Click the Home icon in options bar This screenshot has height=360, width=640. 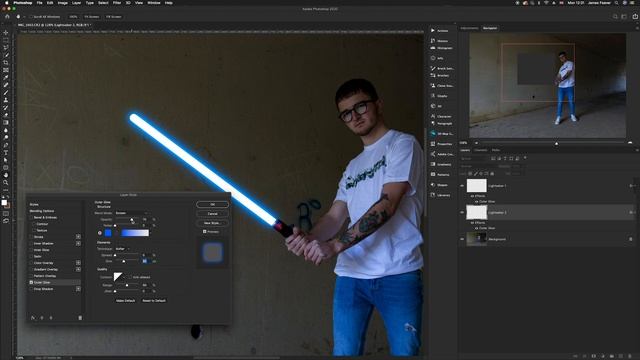click(7, 17)
